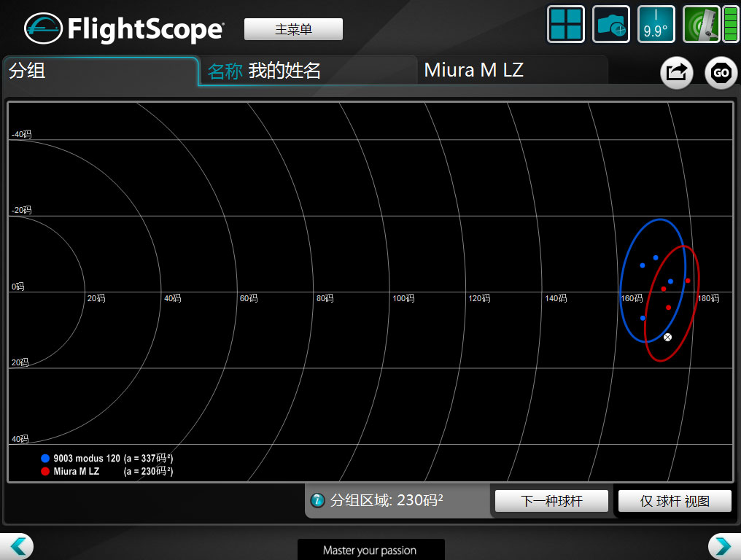The width and height of the screenshot is (741, 560).
Task: Go to previous screen with left arrow
Action: pyautogui.click(x=18, y=546)
